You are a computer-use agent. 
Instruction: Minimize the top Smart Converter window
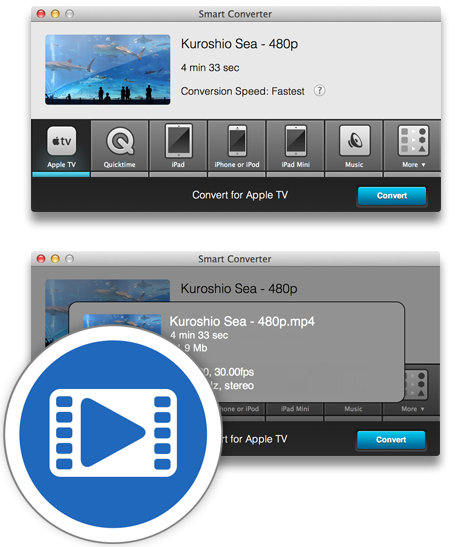[x=55, y=14]
